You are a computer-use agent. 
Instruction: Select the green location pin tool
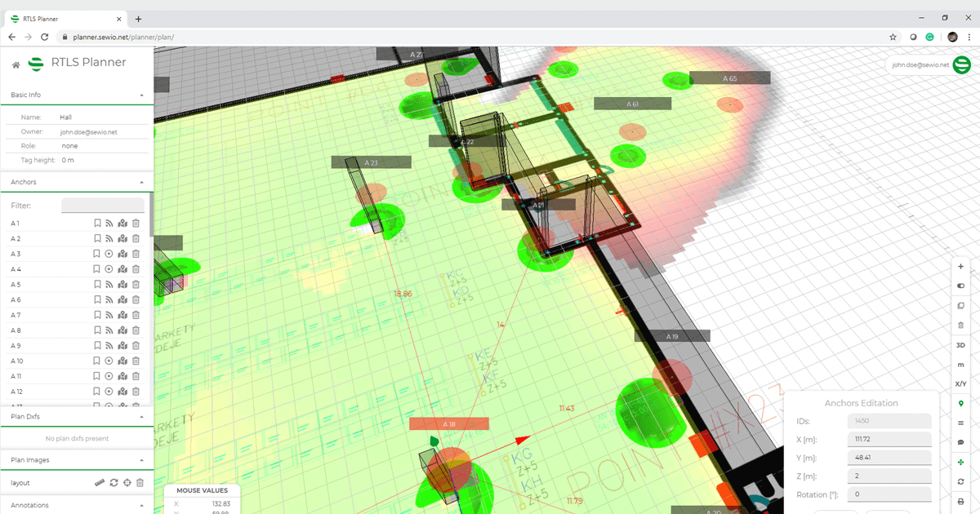960,403
